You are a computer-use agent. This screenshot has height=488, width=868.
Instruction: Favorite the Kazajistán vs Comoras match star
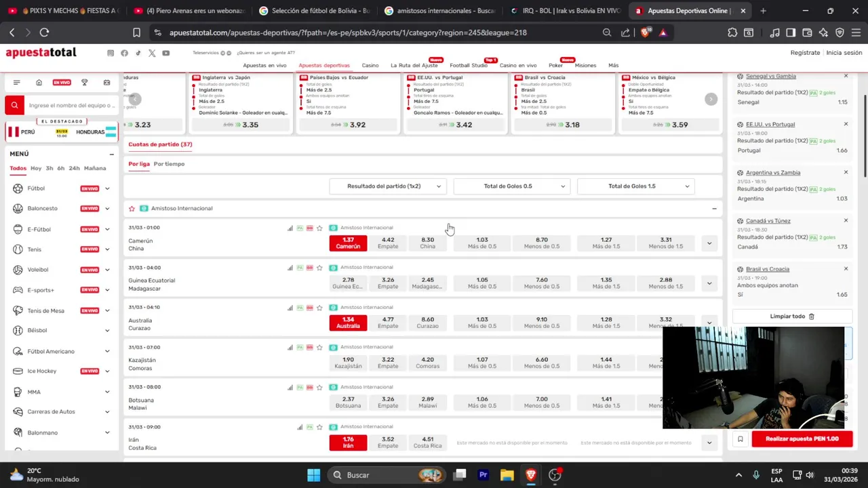(x=319, y=348)
